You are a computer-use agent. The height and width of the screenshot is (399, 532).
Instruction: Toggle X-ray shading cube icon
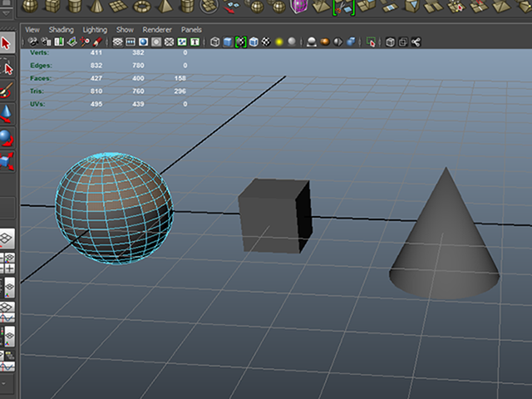[390, 42]
